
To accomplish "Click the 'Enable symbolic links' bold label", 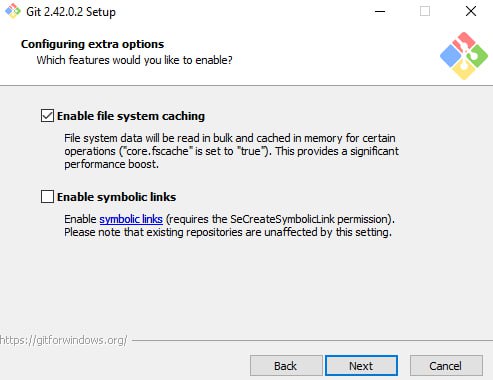I will (x=116, y=197).
